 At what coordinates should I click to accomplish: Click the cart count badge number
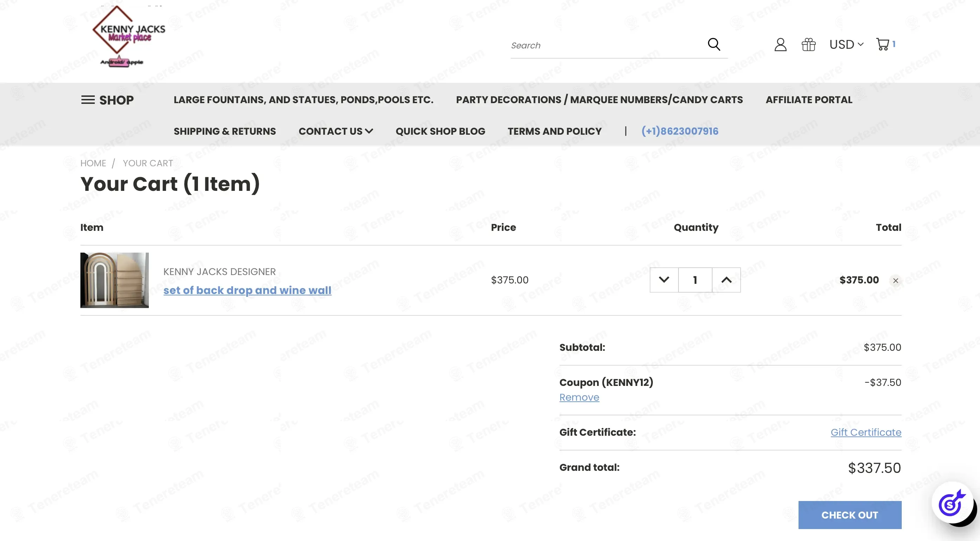pos(894,44)
